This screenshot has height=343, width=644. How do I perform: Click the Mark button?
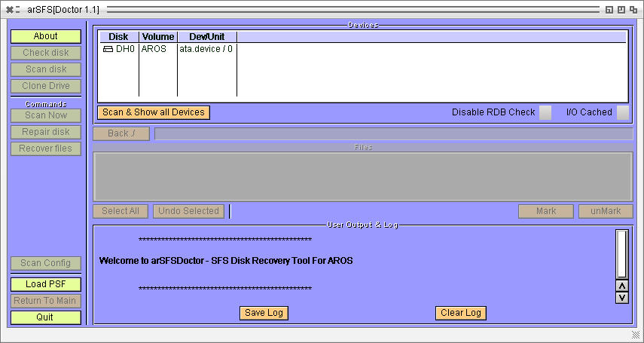(x=546, y=211)
